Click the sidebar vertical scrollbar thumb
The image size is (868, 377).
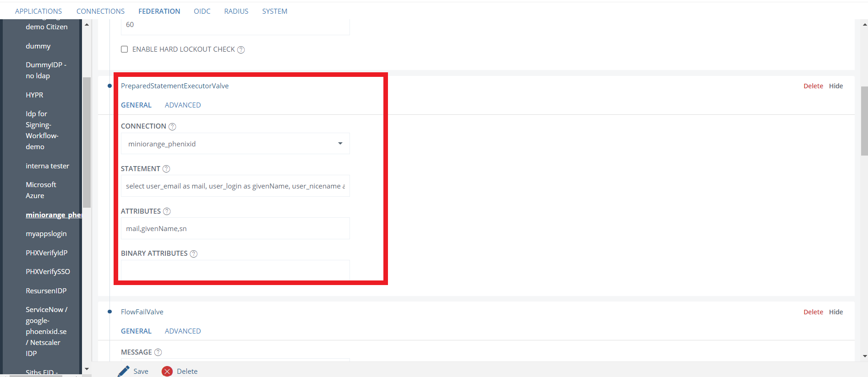click(87, 142)
